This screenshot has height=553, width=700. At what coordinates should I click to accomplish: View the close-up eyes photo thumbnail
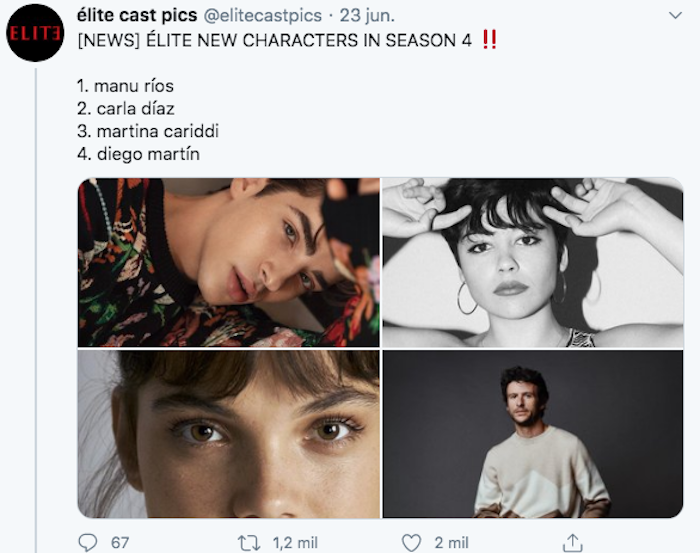(229, 434)
